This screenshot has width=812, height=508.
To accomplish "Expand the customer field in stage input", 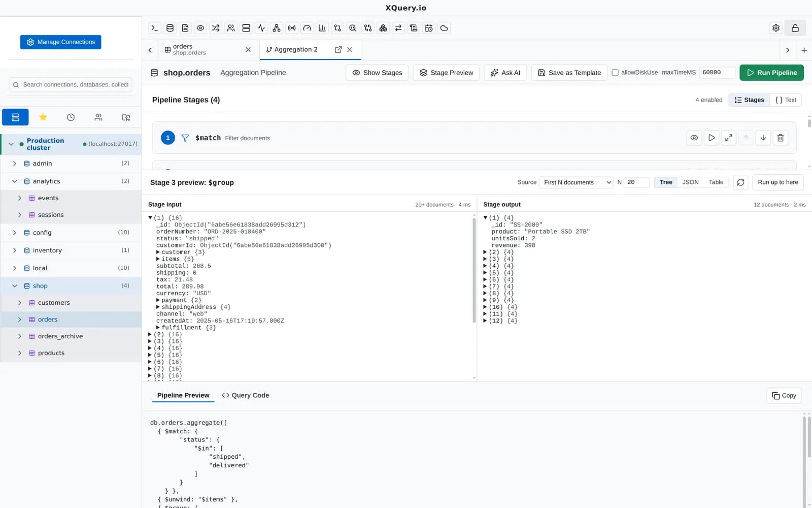I will tap(158, 252).
